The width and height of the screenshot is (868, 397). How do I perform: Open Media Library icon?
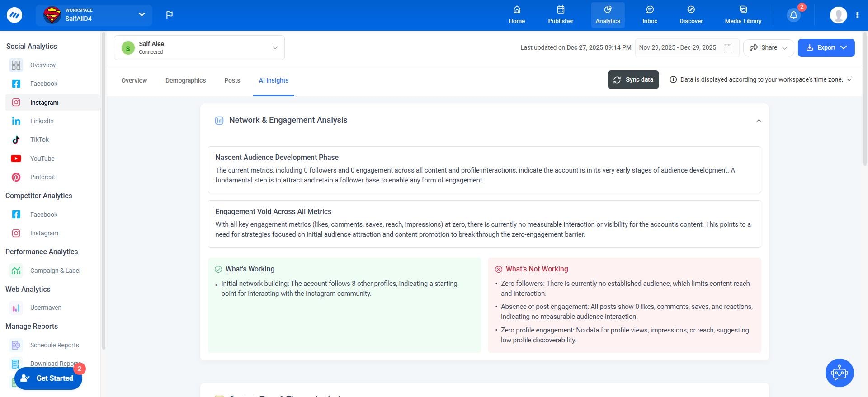pos(743,9)
